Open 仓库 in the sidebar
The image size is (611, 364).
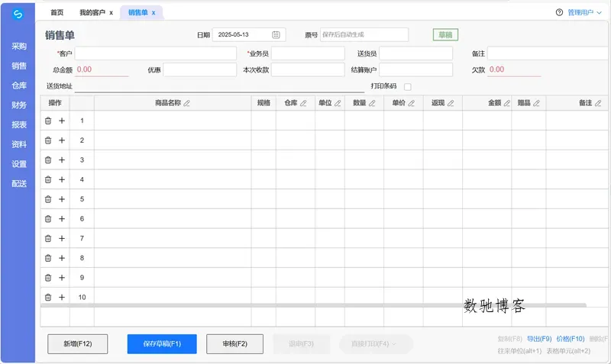(18, 85)
